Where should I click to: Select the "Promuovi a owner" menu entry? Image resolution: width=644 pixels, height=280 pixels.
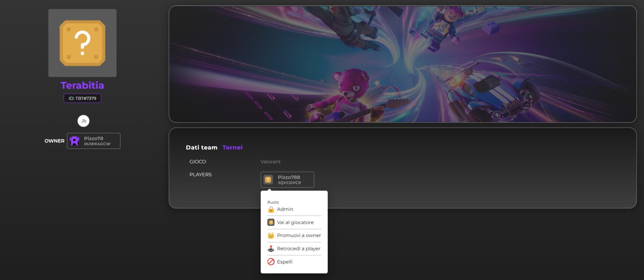click(299, 236)
